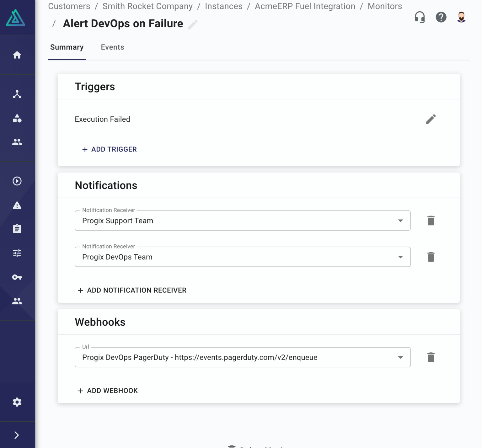The width and height of the screenshot is (482, 448).
Task: Delete Progix Support Team receiver
Action: tap(431, 221)
